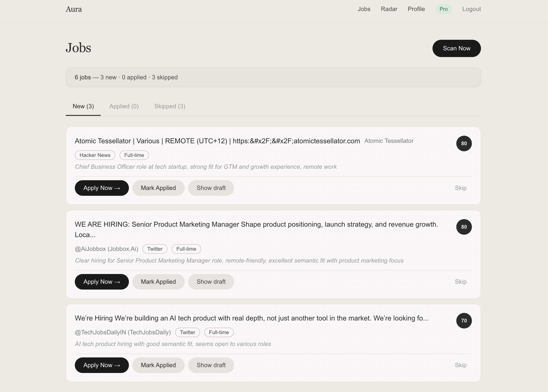Log out using the Logout link
548x392 pixels.
tap(471, 9)
